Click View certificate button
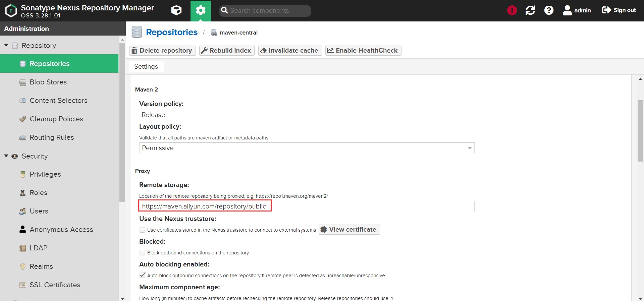Viewport: 644px width, 301px height. point(349,230)
